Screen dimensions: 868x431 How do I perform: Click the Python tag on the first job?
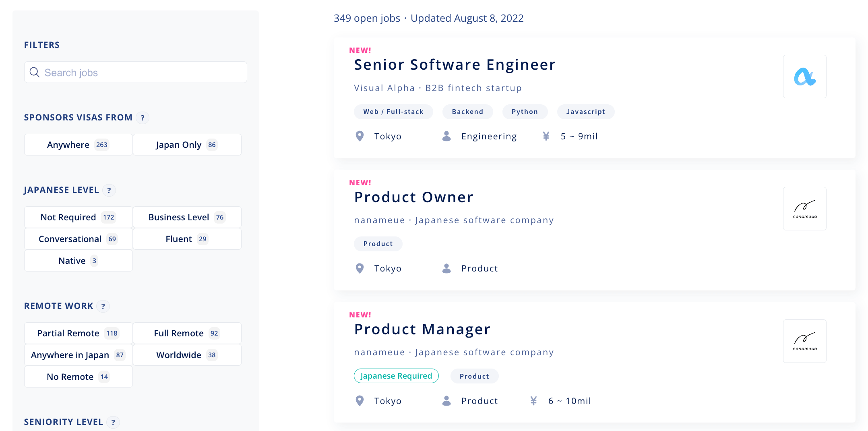(x=525, y=112)
